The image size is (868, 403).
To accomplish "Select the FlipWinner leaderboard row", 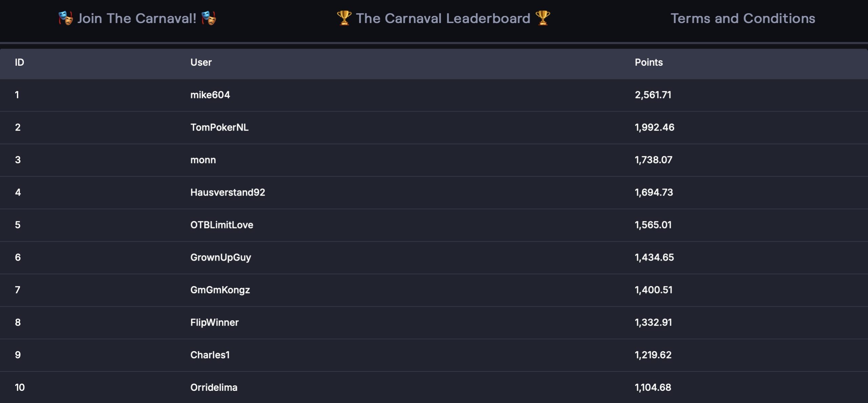I will click(434, 323).
